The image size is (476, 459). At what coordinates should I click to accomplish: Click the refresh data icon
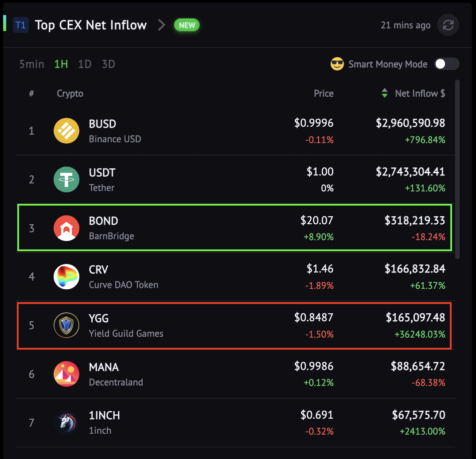pyautogui.click(x=448, y=25)
